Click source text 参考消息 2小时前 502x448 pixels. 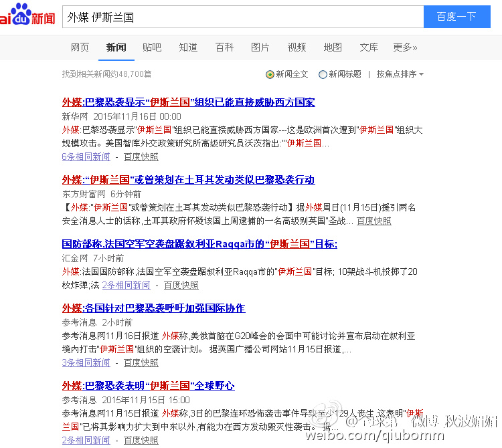(x=97, y=322)
